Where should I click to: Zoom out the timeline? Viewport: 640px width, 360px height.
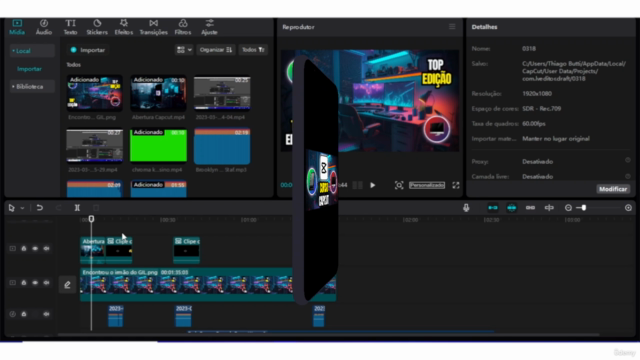pyautogui.click(x=568, y=208)
